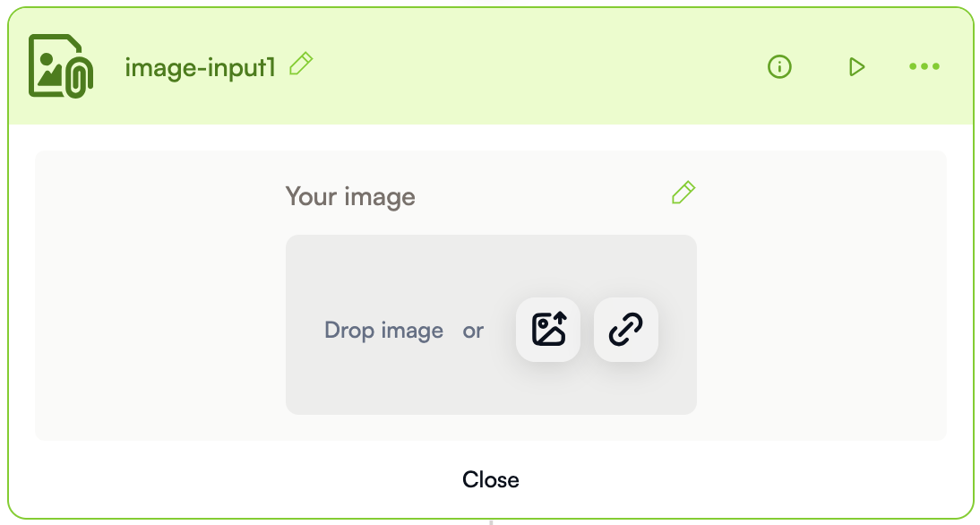The width and height of the screenshot is (980, 525).
Task: Open the node info icon
Action: [x=779, y=66]
